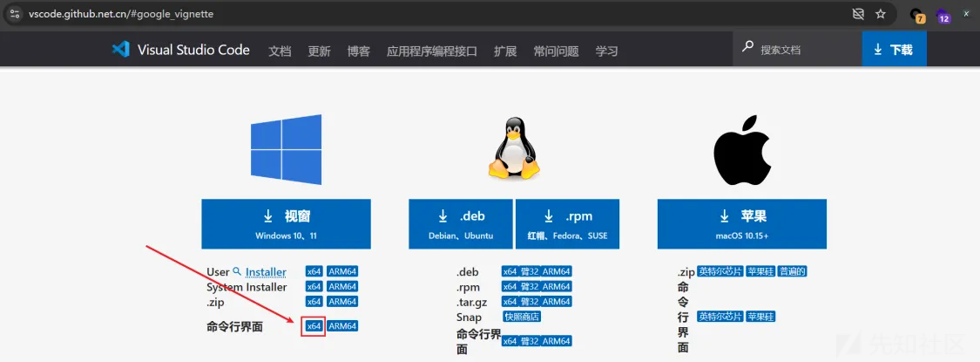Click the small search icon beside User
Screen dimensions: 980x362
[x=237, y=271]
